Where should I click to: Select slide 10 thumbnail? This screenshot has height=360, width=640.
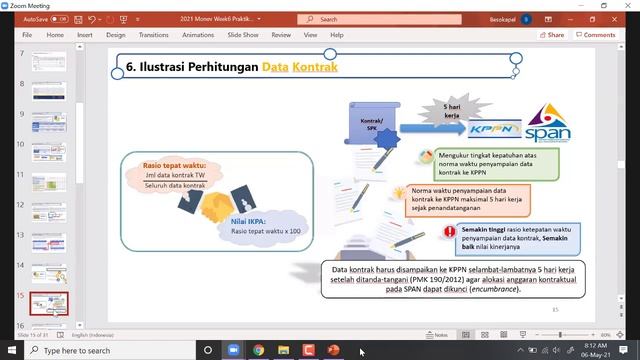click(x=49, y=152)
